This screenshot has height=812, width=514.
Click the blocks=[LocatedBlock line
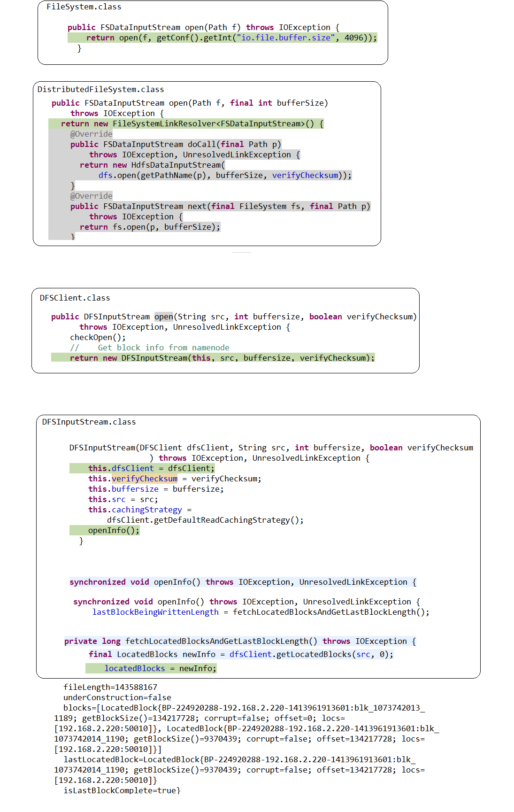point(244,708)
